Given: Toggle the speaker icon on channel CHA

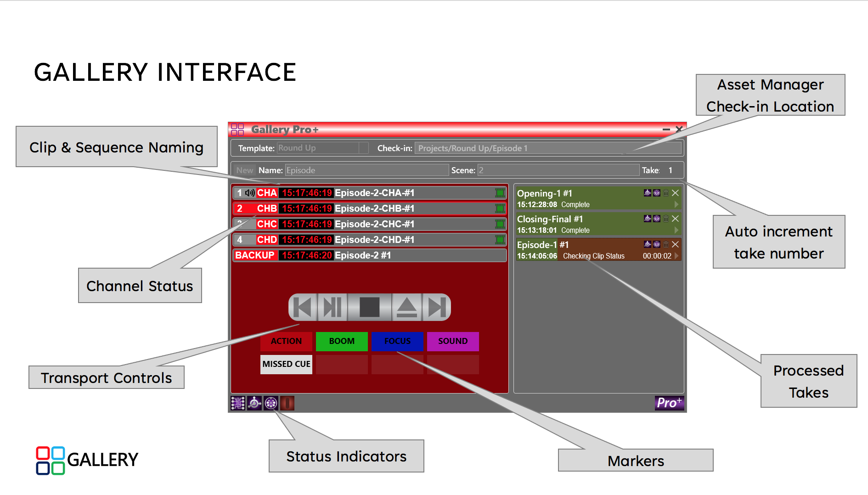Looking at the screenshot, I should pyautogui.click(x=250, y=193).
